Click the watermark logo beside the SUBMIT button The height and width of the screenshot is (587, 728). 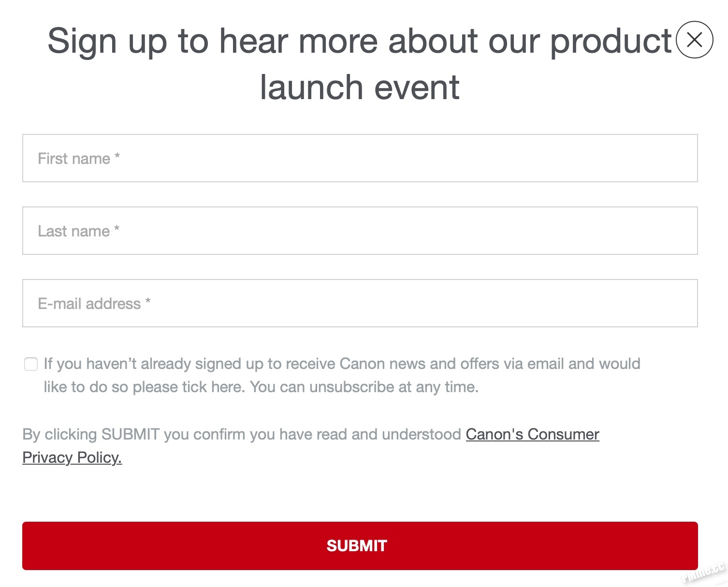704,572
